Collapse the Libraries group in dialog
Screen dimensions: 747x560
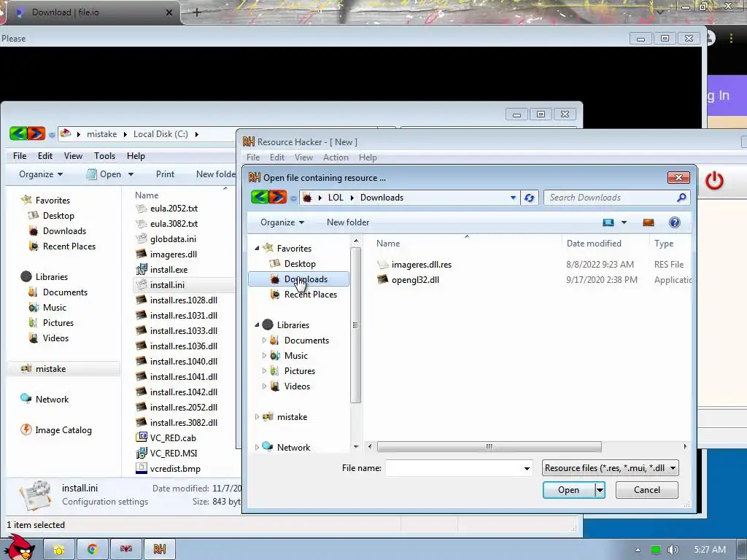[x=257, y=324]
